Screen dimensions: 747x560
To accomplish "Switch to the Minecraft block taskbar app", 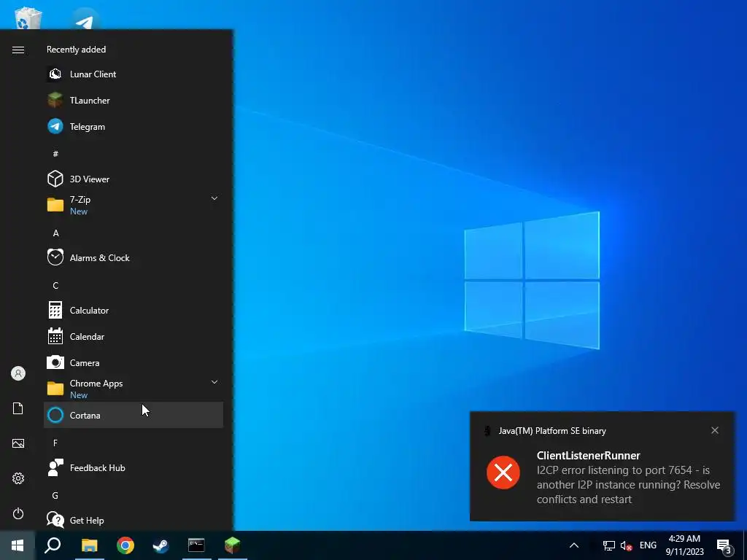I will [x=233, y=545].
